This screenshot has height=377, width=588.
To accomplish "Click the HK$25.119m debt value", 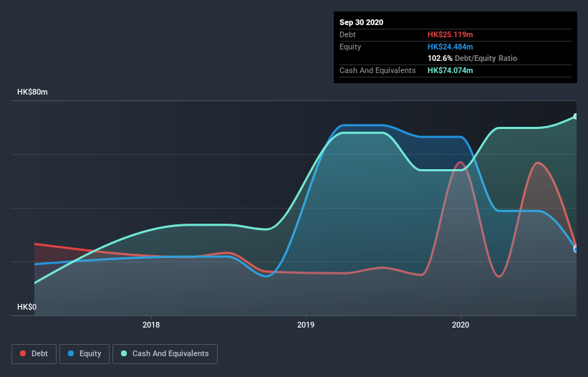I will (450, 34).
